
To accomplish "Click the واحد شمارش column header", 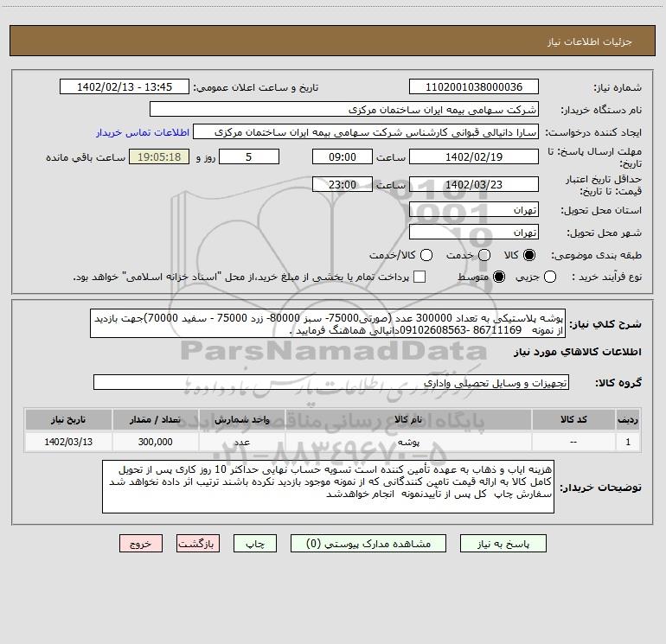I will [x=241, y=419].
